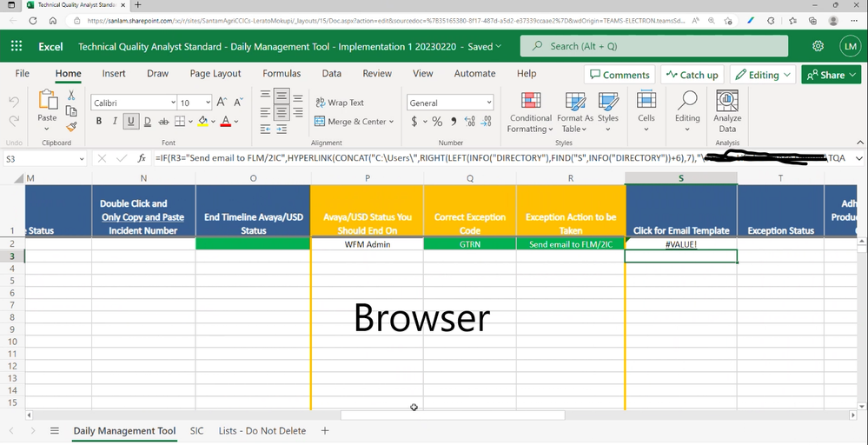This screenshot has width=868, height=445.
Task: Toggle align right for cell text
Action: (298, 112)
